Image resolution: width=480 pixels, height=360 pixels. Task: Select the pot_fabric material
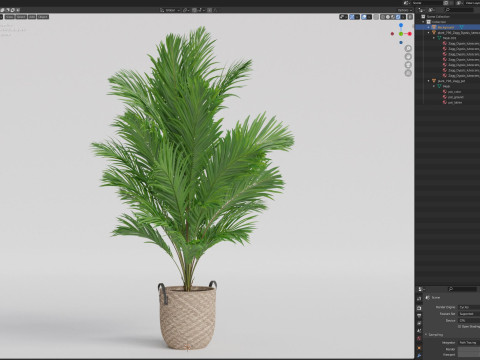[455, 102]
